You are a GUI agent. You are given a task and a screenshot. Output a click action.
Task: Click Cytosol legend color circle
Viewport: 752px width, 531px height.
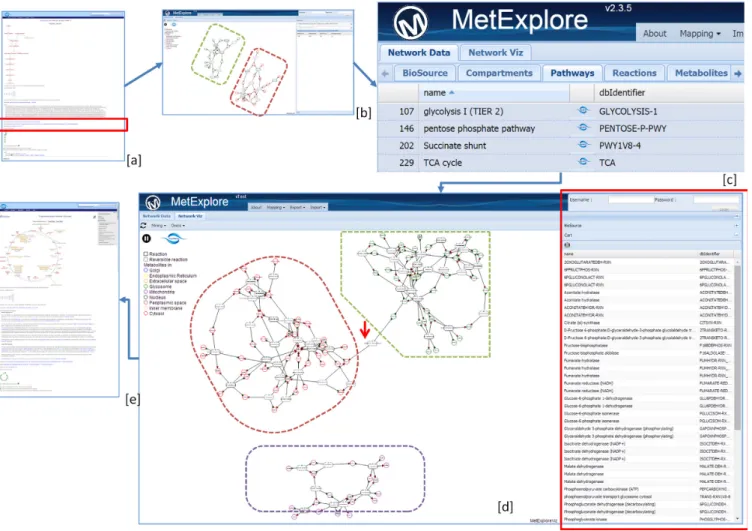pyautogui.click(x=146, y=313)
